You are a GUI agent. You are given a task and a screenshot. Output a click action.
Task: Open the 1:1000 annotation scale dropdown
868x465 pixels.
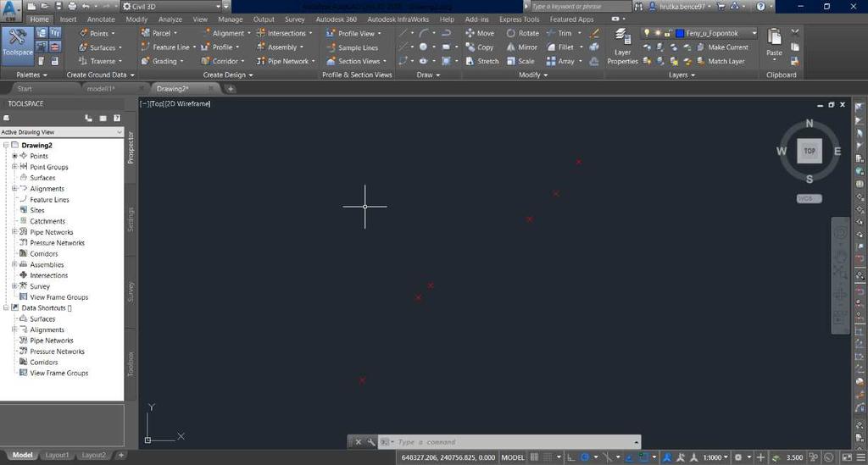pyautogui.click(x=715, y=457)
